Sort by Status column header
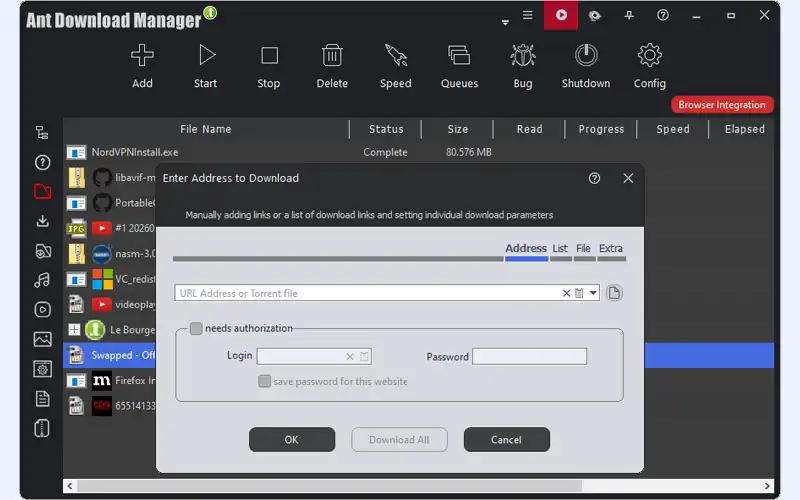The width and height of the screenshot is (800, 500). point(386,129)
